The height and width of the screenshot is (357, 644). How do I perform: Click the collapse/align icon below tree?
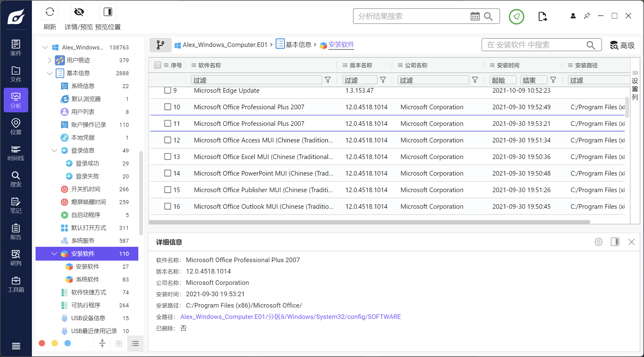pos(102,343)
